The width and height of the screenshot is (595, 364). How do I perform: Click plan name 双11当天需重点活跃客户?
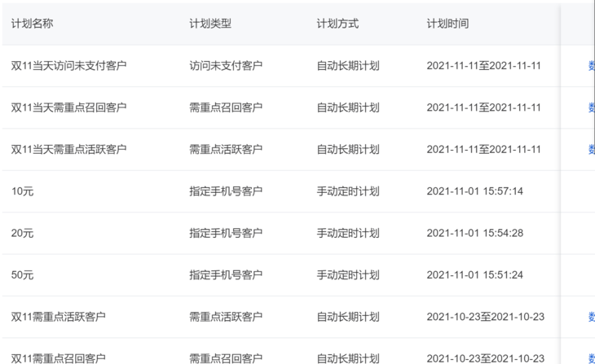click(x=68, y=149)
